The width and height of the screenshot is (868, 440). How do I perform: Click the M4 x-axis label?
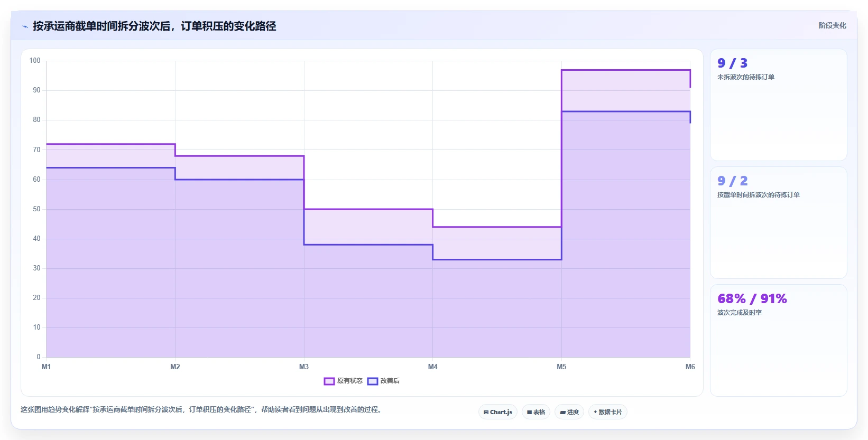tap(432, 367)
